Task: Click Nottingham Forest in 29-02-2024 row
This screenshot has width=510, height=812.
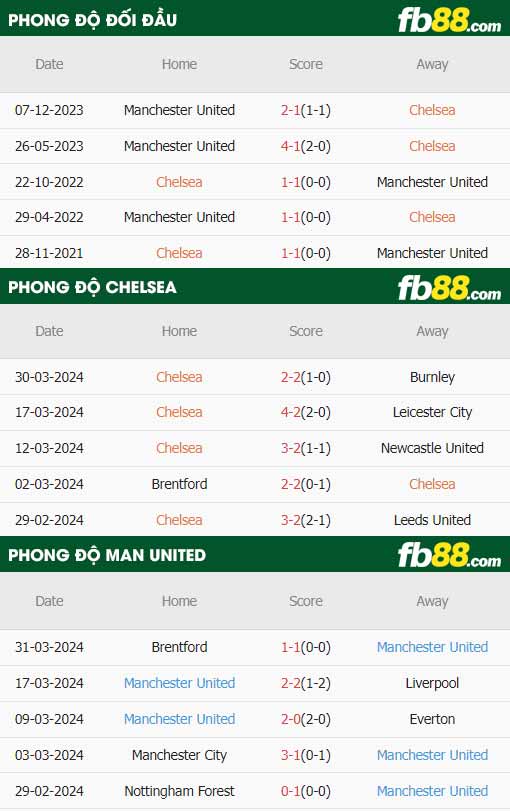Action: [x=179, y=791]
